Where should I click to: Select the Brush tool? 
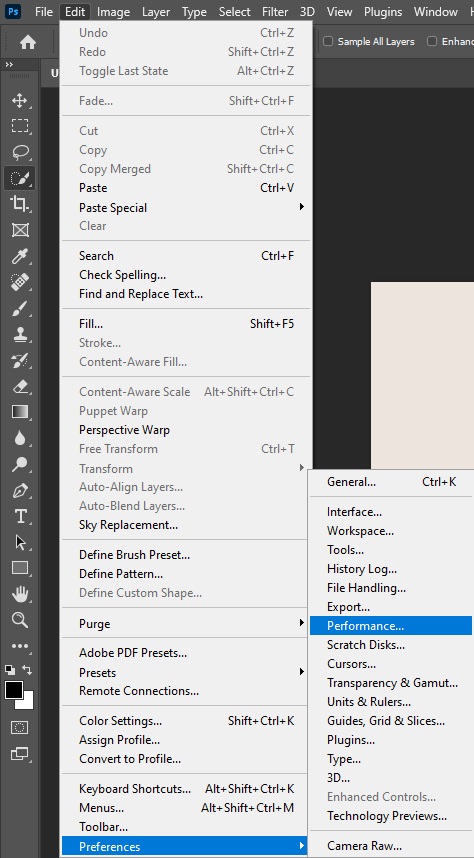pos(20,308)
